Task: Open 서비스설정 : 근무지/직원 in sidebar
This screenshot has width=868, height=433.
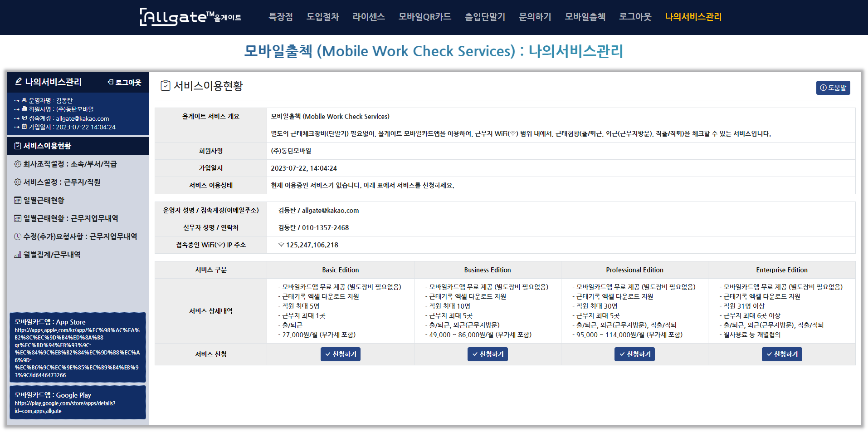Action: pyautogui.click(x=78, y=182)
